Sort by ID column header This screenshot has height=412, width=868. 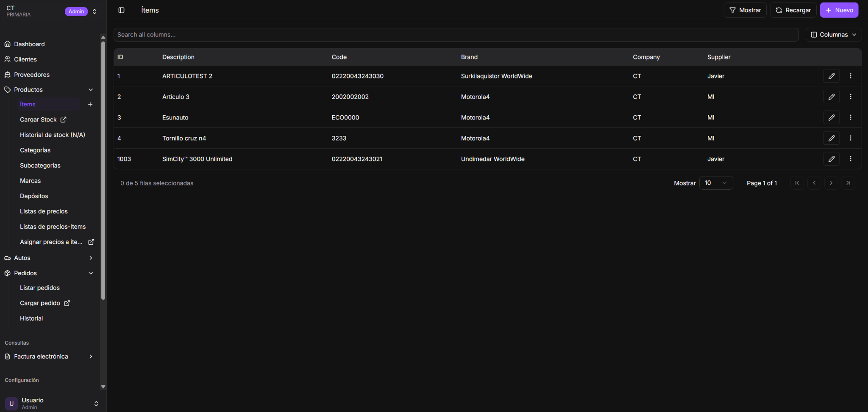(x=120, y=57)
